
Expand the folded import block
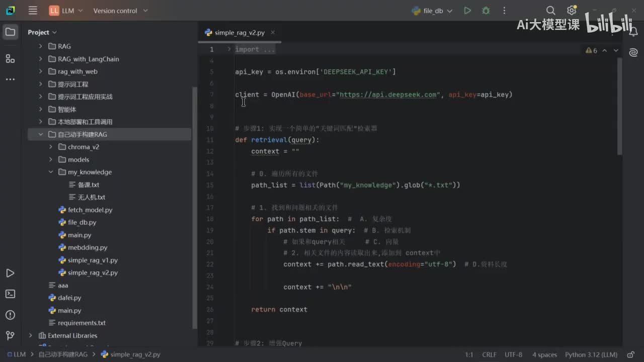point(229,49)
